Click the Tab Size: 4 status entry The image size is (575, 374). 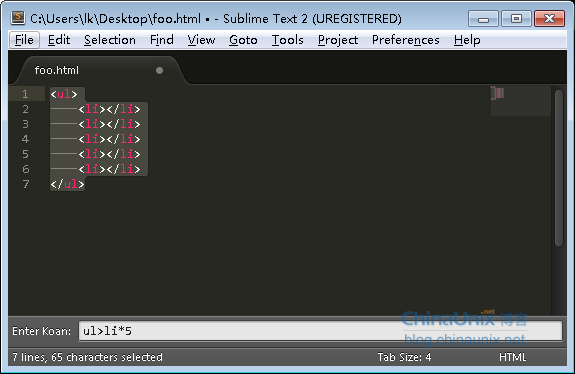click(404, 357)
